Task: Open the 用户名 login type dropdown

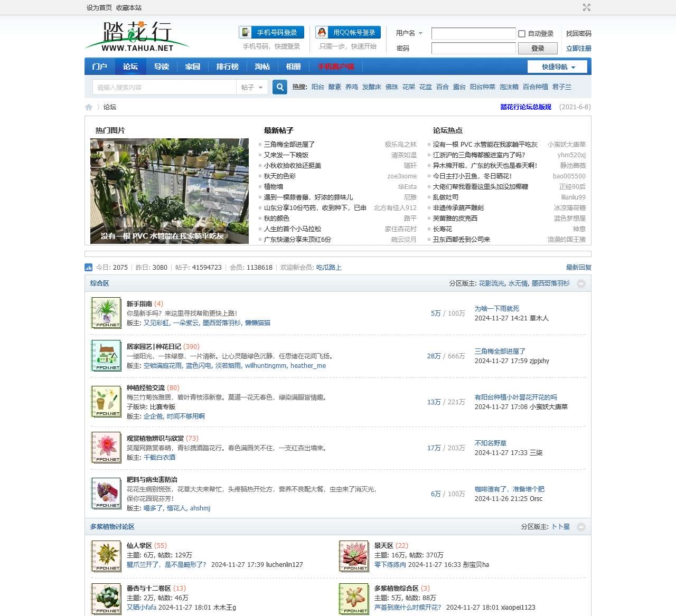Action: [x=409, y=33]
